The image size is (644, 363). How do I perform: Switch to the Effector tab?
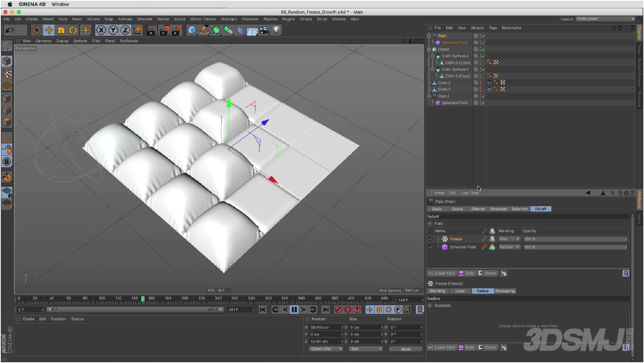pos(478,209)
